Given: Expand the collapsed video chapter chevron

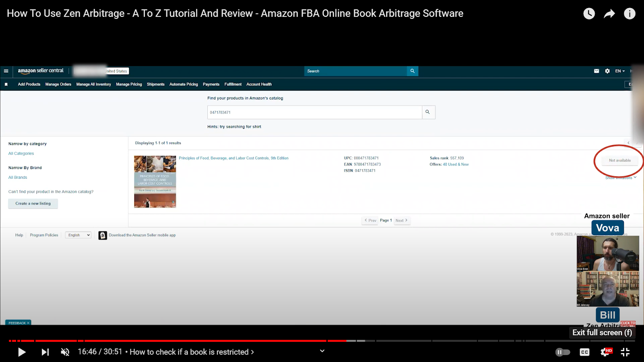Looking at the screenshot, I should (322, 351).
